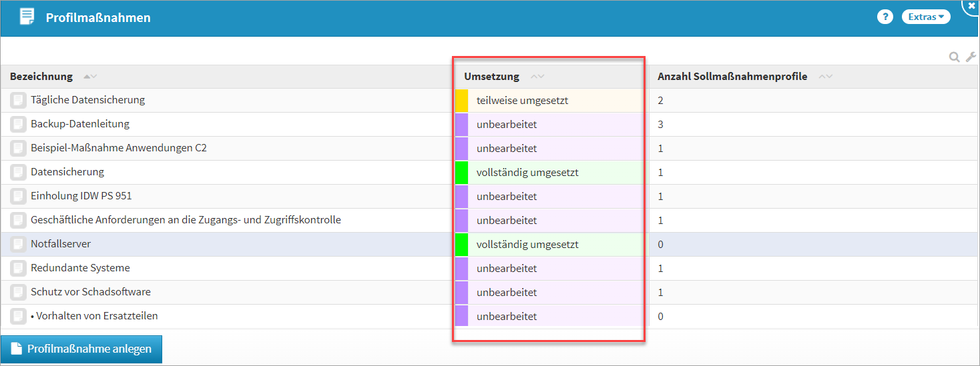This screenshot has width=980, height=366.
Task: Open the Datensicherung entry
Action: [67, 172]
